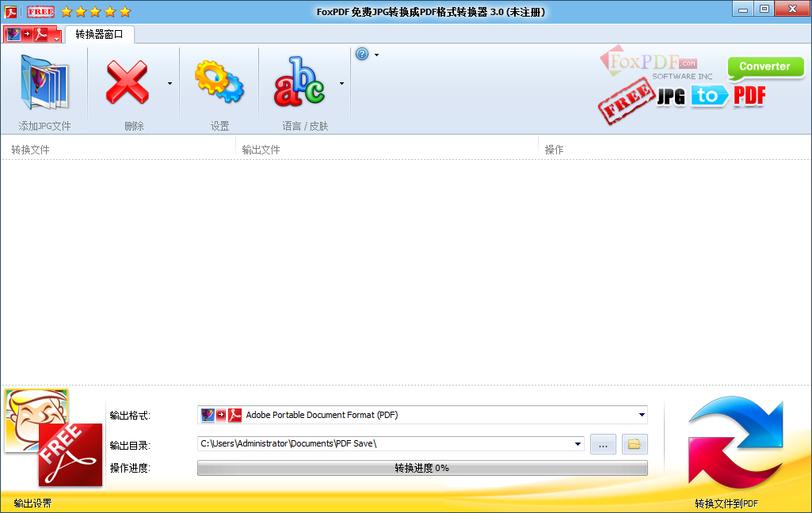This screenshot has height=513, width=812.
Task: Expand the language/skin dropdown arrow
Action: 341,83
